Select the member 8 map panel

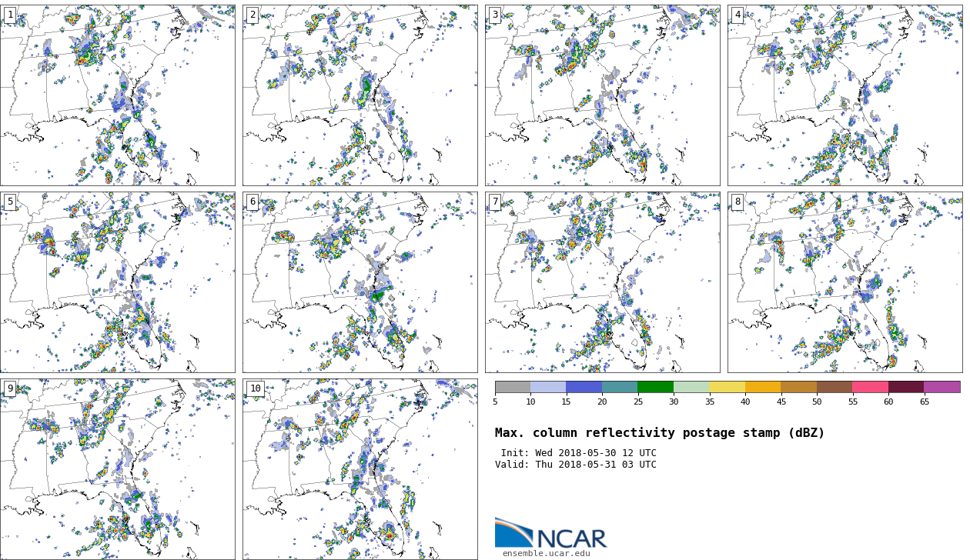pos(845,282)
